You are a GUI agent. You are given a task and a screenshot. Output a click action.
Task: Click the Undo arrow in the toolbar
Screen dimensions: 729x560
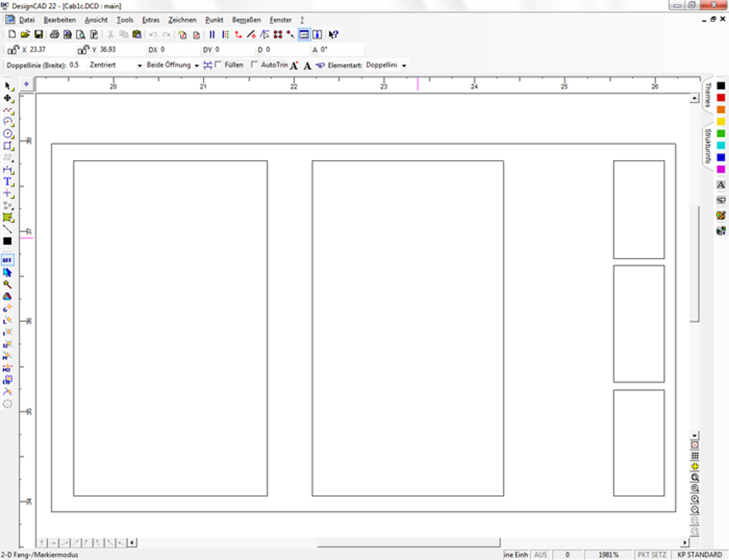point(154,34)
